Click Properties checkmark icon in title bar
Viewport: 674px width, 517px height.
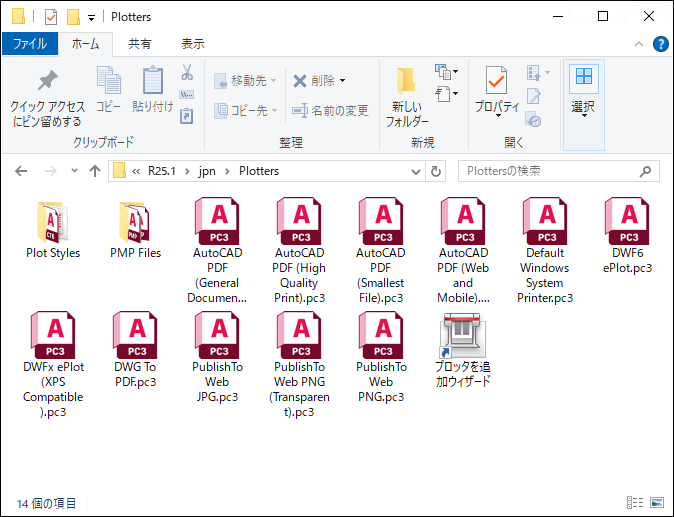click(51, 17)
